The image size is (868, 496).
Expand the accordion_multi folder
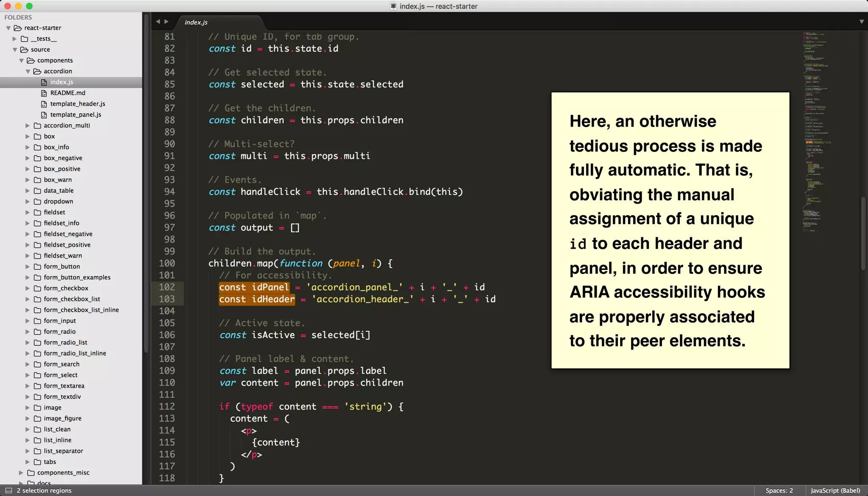pos(28,125)
